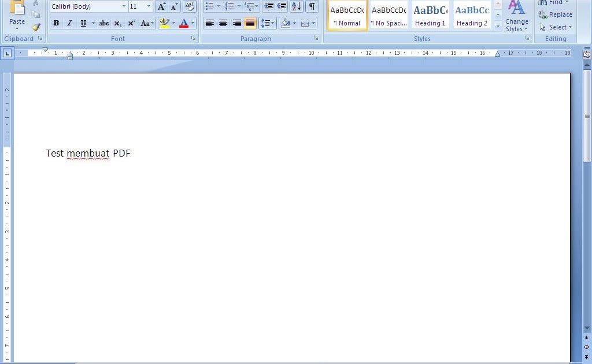Click Previous Page double-arrow button

coord(587,337)
